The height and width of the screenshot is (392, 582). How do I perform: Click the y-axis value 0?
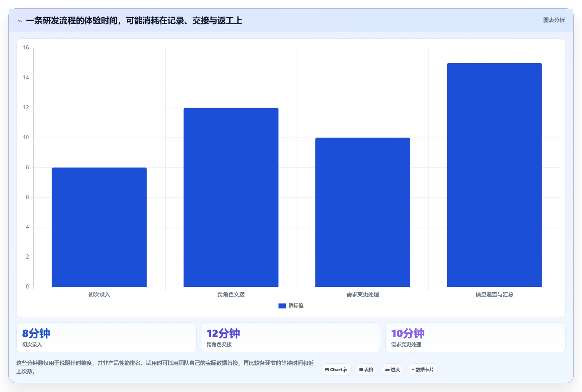tap(27, 287)
